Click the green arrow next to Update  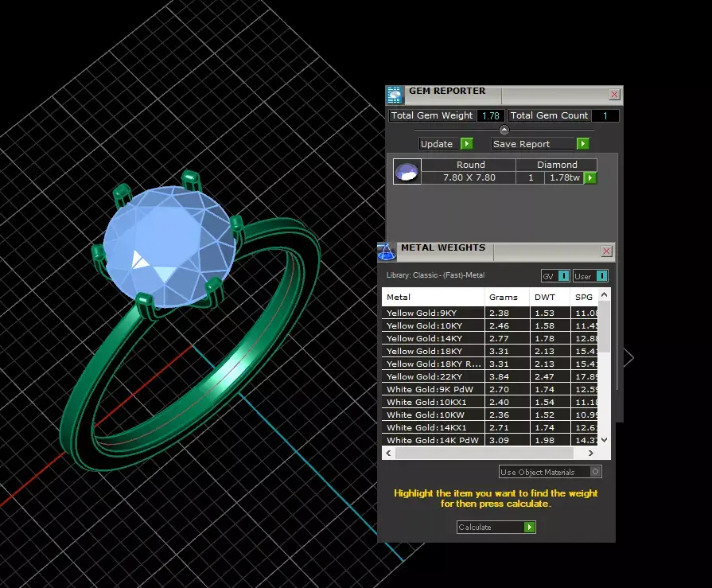[466, 144]
